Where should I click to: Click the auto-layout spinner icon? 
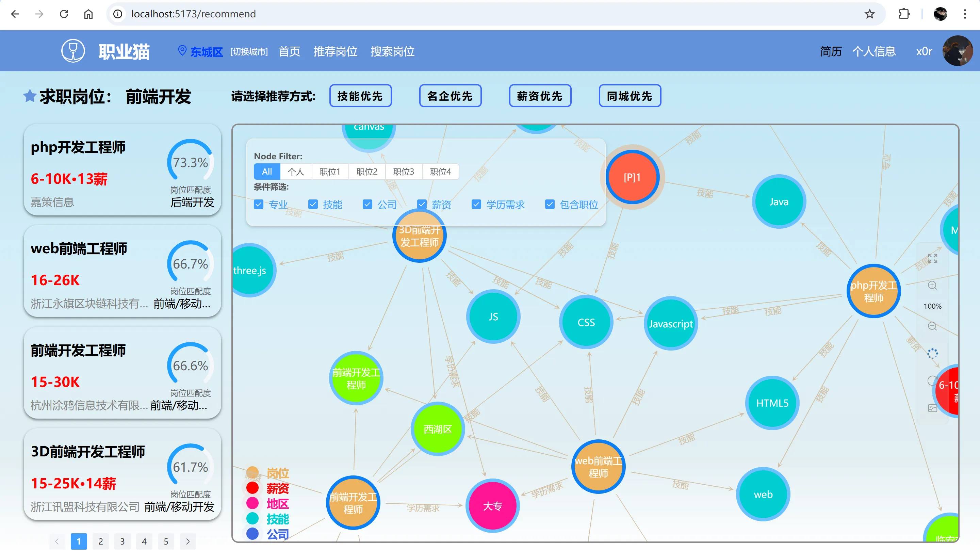[932, 354]
